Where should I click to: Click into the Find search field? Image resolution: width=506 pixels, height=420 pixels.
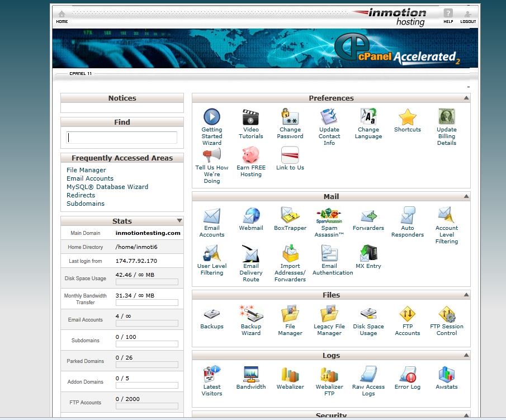pyautogui.click(x=122, y=138)
